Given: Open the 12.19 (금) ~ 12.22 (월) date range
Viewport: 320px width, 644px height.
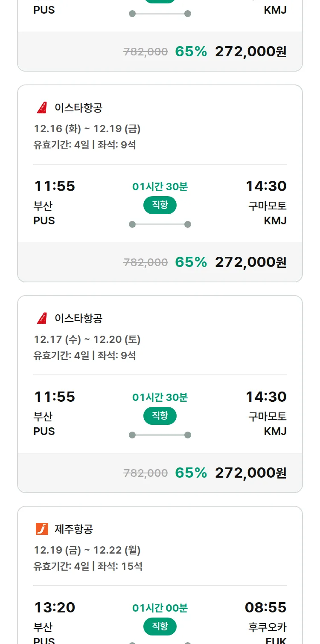Looking at the screenshot, I should point(87,550).
